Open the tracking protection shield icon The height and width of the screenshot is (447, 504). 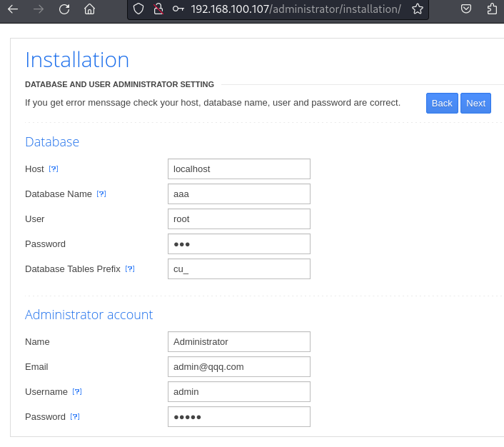pos(139,9)
